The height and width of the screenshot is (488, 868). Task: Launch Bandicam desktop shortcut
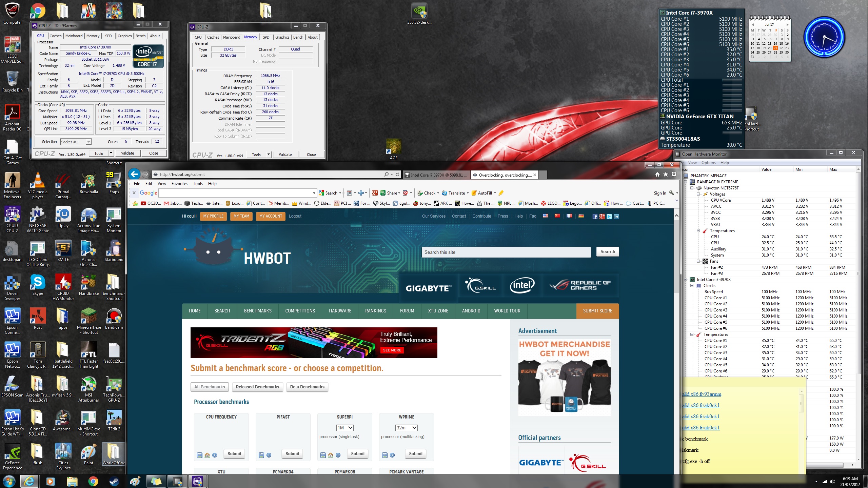coord(114,319)
